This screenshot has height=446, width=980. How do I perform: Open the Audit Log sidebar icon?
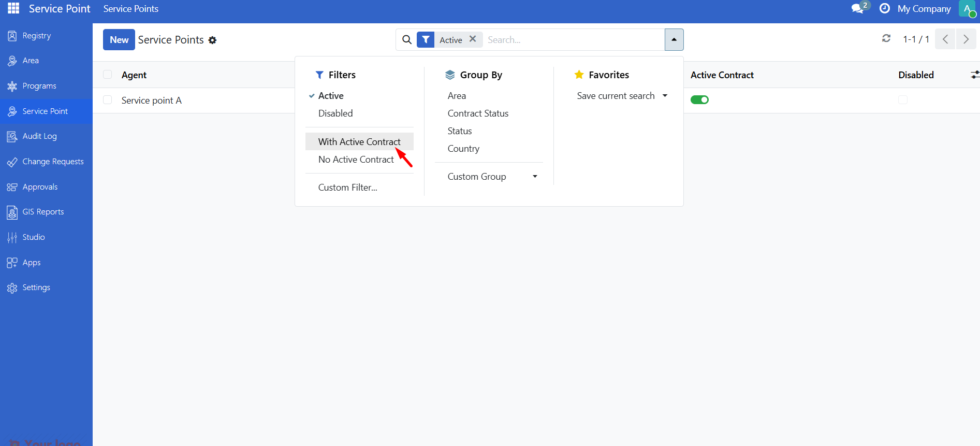12,136
